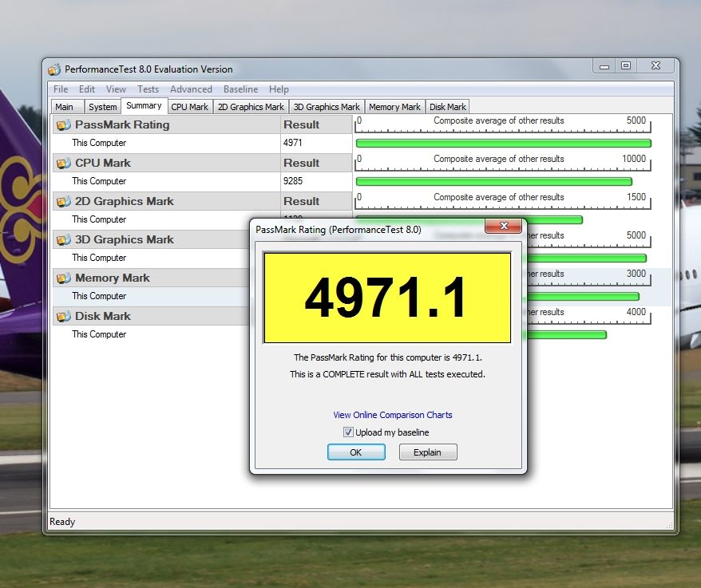Close the main PerformanceTest window
Image resolution: width=701 pixels, height=588 pixels.
pyautogui.click(x=655, y=66)
